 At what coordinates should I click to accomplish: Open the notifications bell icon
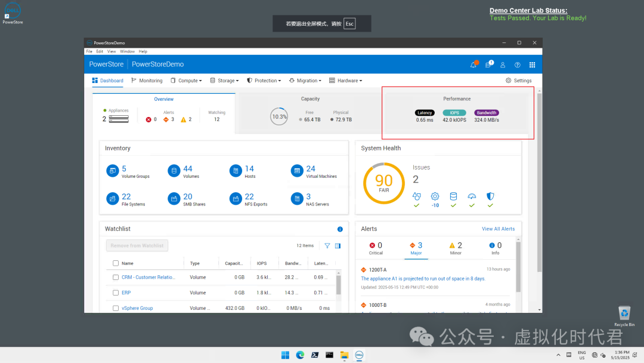point(473,64)
